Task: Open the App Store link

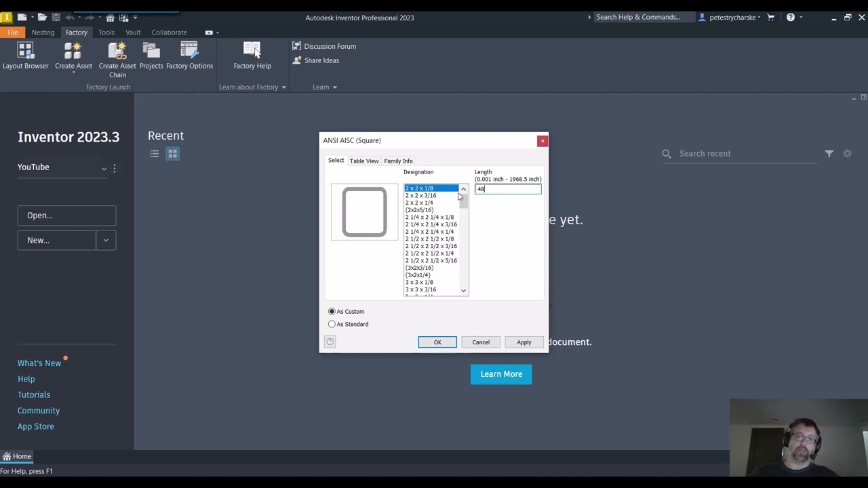Action: click(x=36, y=426)
